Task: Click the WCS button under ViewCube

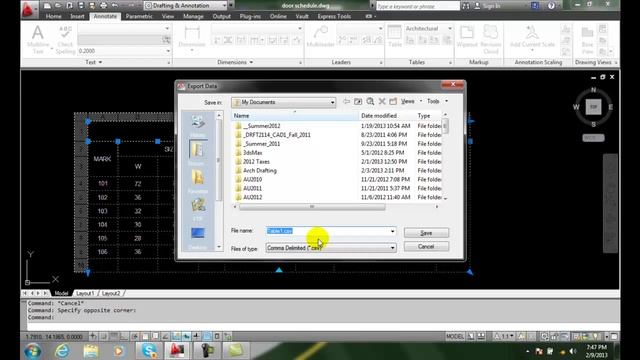Action: [593, 138]
